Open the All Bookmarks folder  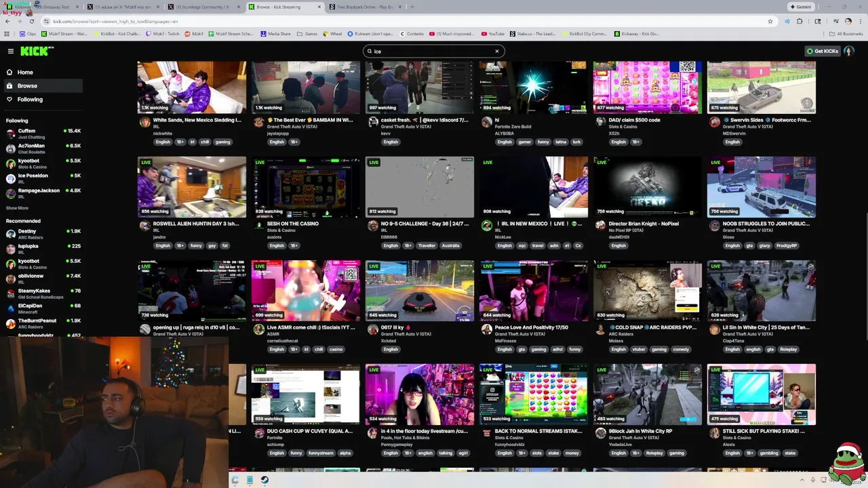tap(846, 34)
